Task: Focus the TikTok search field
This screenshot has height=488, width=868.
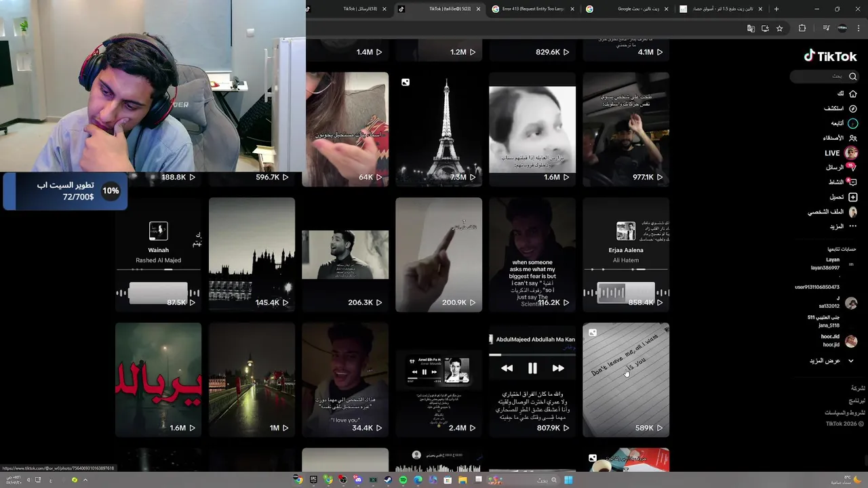Action: tap(825, 76)
